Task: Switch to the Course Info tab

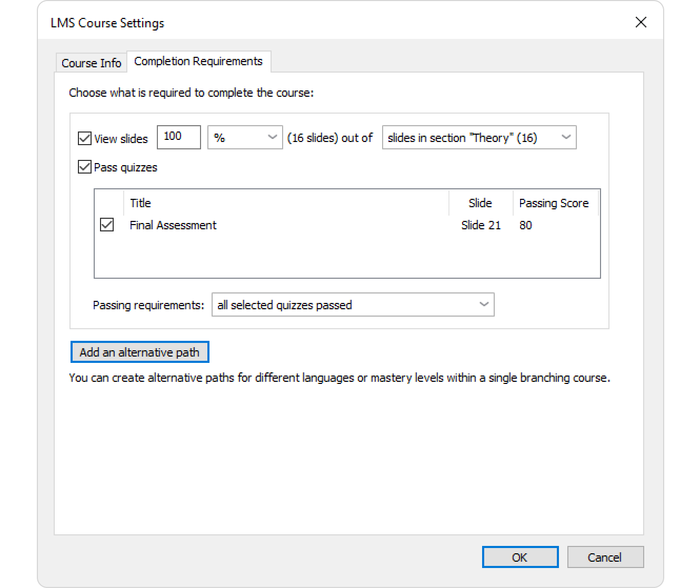Action: (x=91, y=63)
